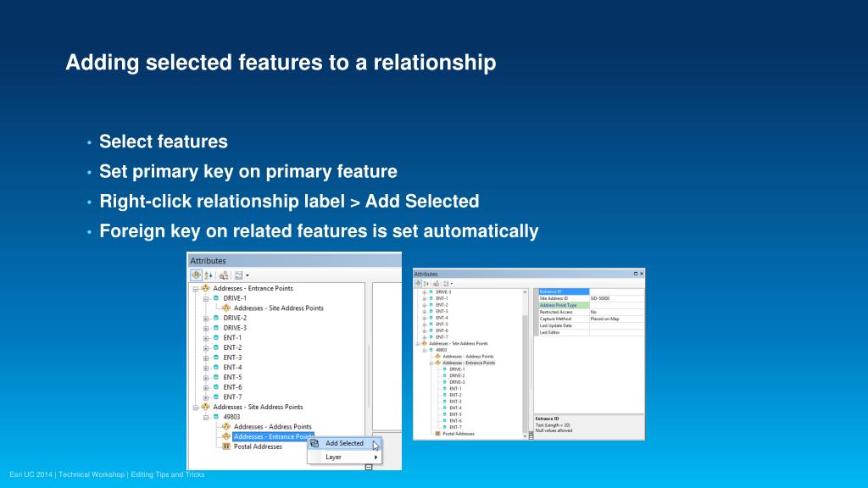Click Postal Addresses table icon in larger window
The width and height of the screenshot is (868, 488).
pyautogui.click(x=225, y=446)
